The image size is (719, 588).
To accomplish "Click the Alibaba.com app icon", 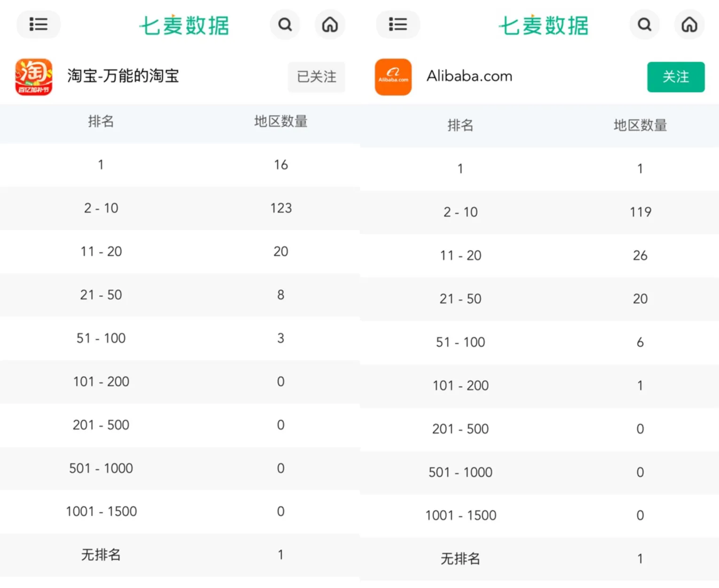I will (393, 77).
